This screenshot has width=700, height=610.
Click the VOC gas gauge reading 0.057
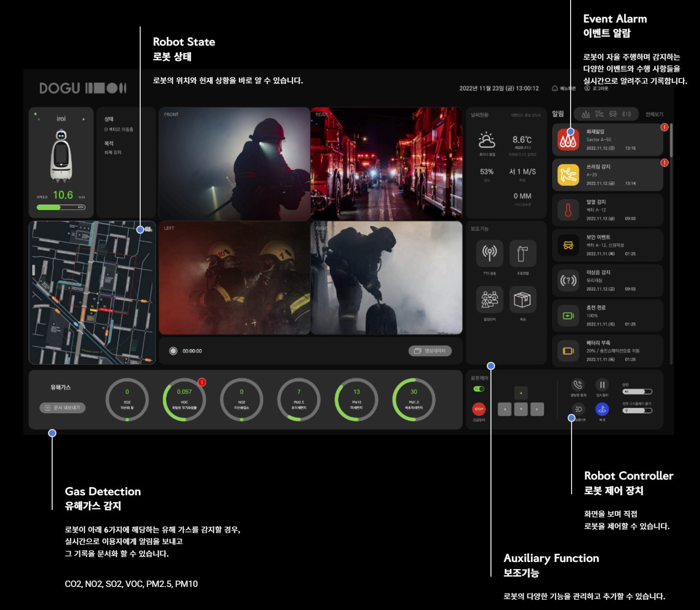[184, 400]
